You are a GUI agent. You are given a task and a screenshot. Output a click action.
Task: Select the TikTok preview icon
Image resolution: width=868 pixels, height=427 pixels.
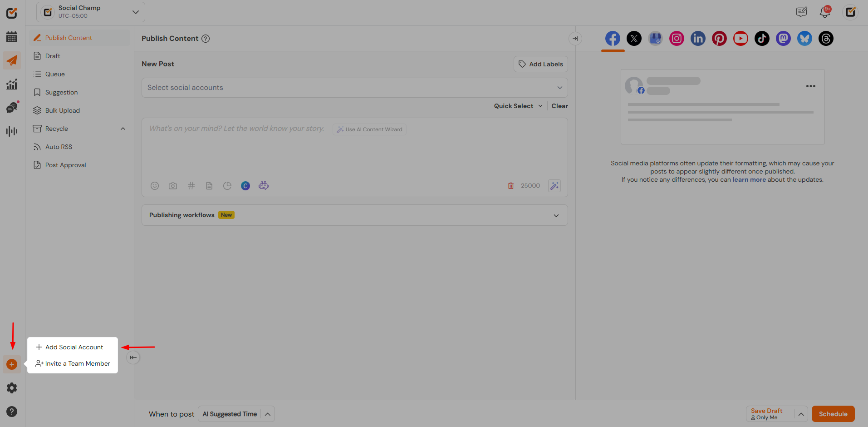pos(762,39)
